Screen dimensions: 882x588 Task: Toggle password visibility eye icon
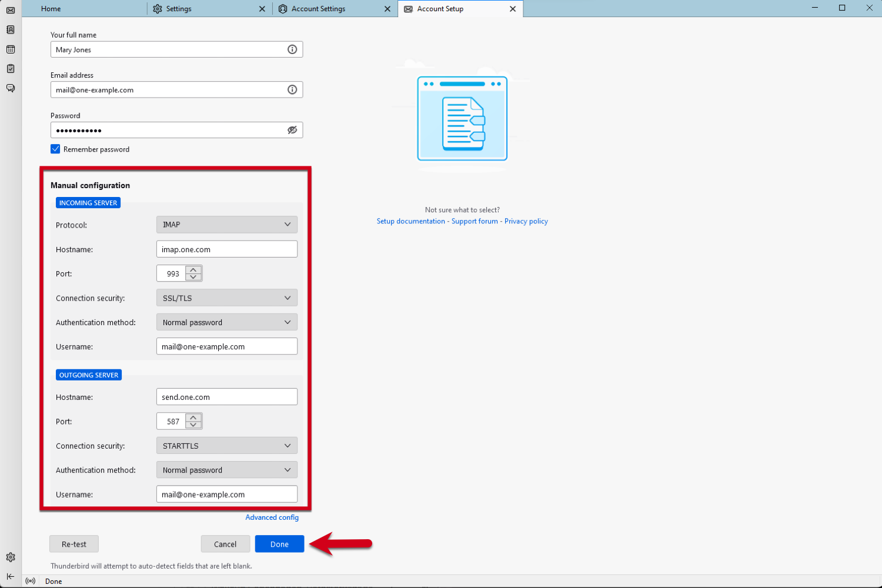(292, 130)
